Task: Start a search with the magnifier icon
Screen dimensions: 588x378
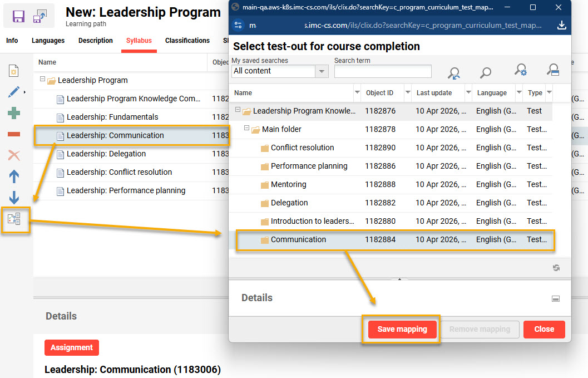Action: (485, 72)
